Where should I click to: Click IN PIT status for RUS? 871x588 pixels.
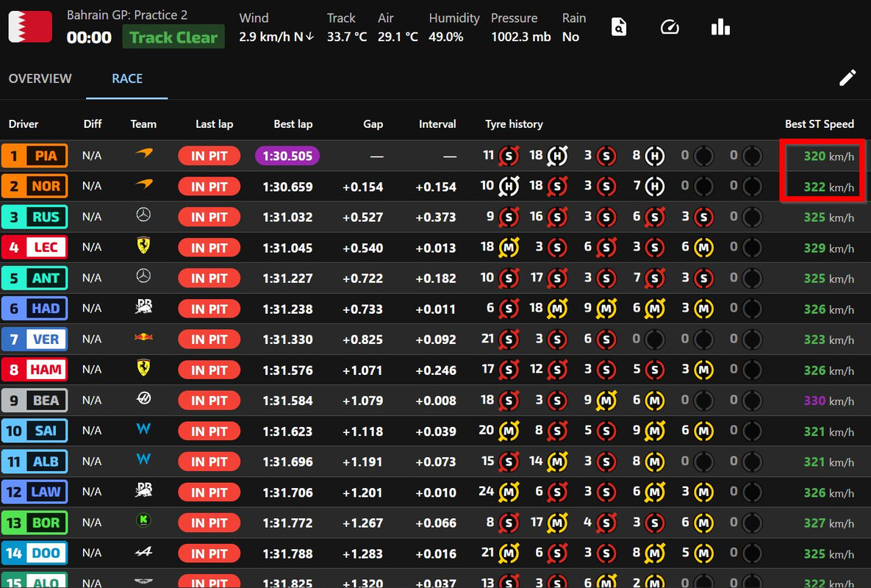[209, 217]
